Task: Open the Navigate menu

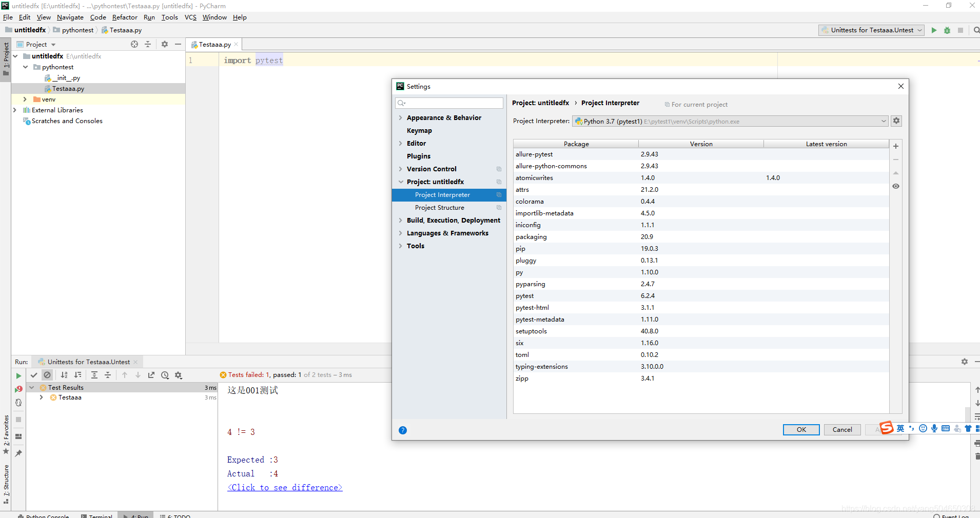Action: click(x=70, y=17)
